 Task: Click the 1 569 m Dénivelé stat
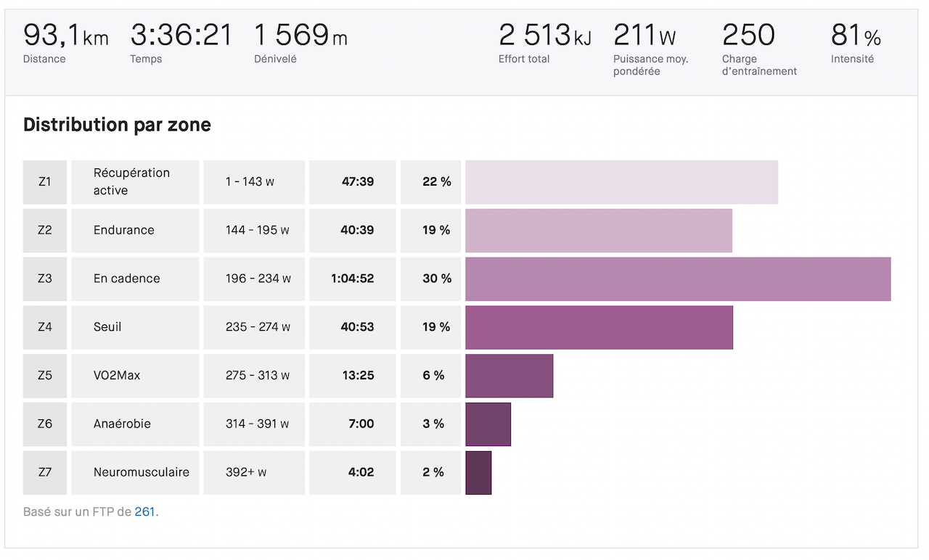[300, 42]
